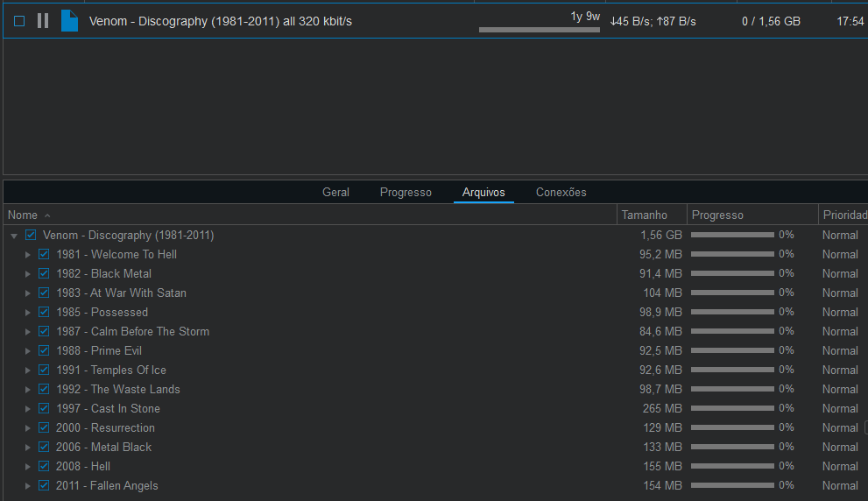Expand the 1987 - Calm Before The Storm folder
This screenshot has height=501, width=868.
pyautogui.click(x=27, y=332)
